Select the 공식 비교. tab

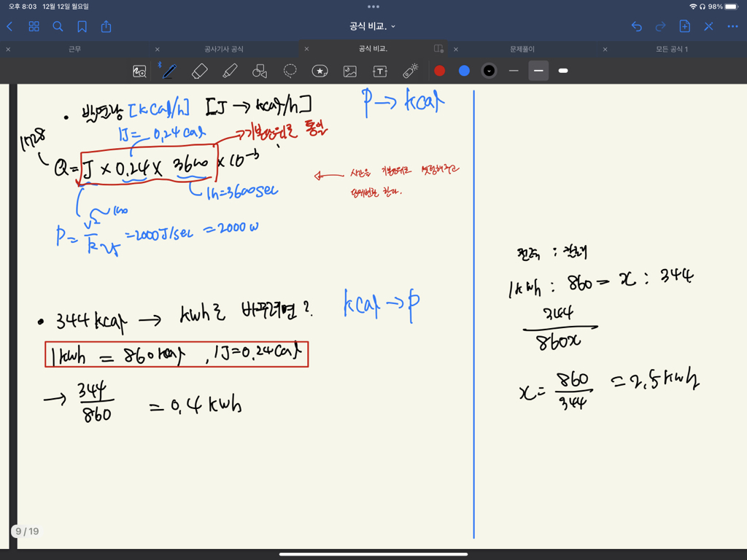(373, 49)
